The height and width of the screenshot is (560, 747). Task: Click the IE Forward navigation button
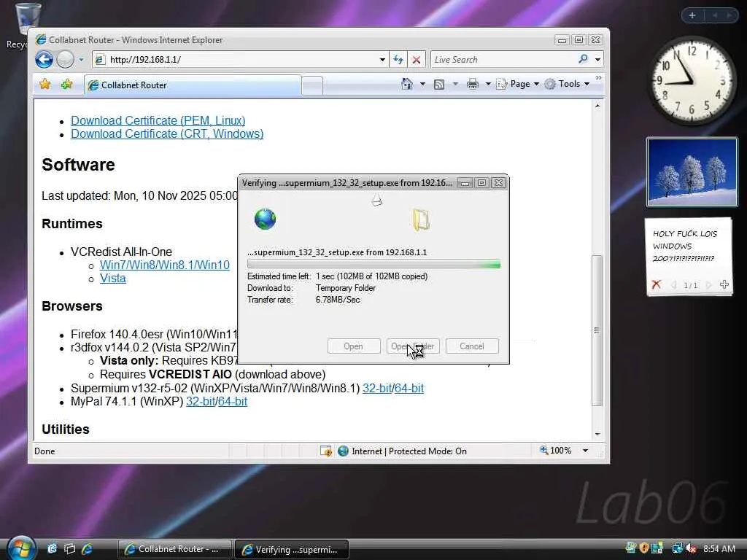coord(65,60)
